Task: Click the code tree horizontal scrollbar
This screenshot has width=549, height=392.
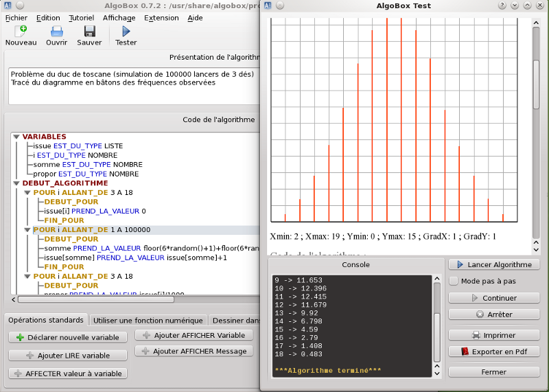Action: [96, 299]
